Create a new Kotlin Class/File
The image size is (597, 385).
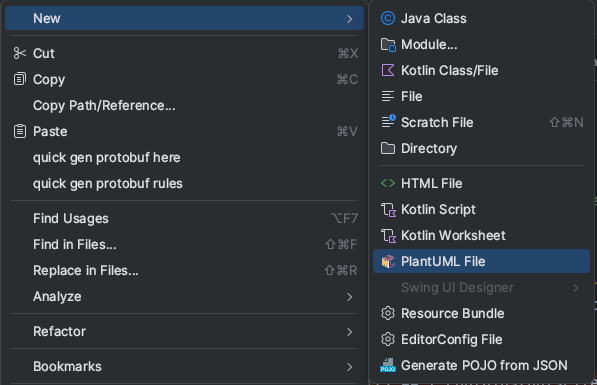pos(481,70)
